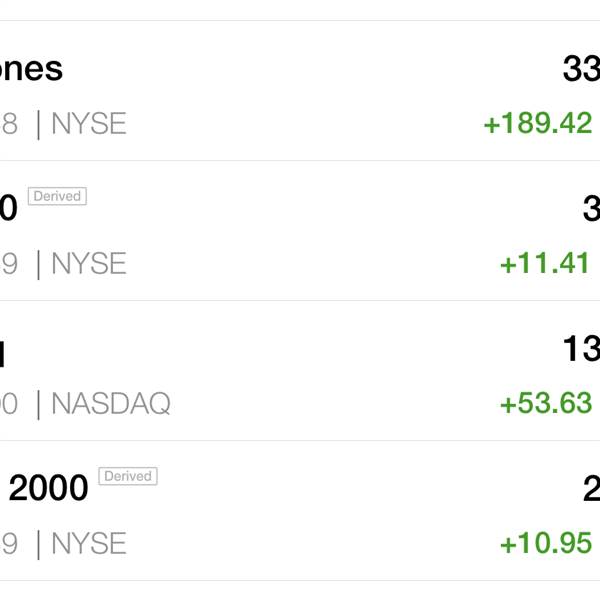This screenshot has height=600, width=600.
Task: Select NYSE label in the 2000 row
Action: (x=89, y=543)
